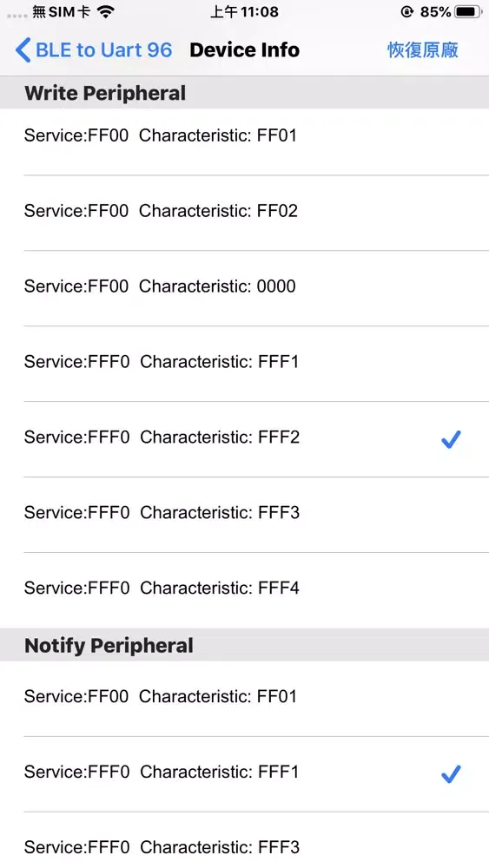Tap the Wi-Fi status icon
The width and height of the screenshot is (489, 868).
click(105, 11)
